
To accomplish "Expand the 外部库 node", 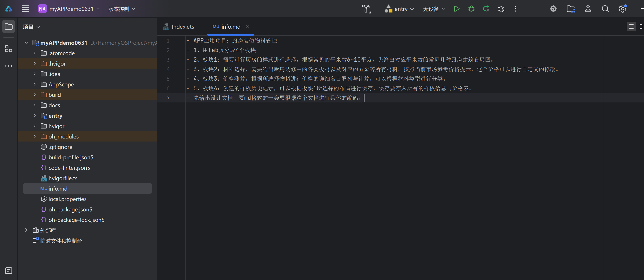I will [26, 230].
